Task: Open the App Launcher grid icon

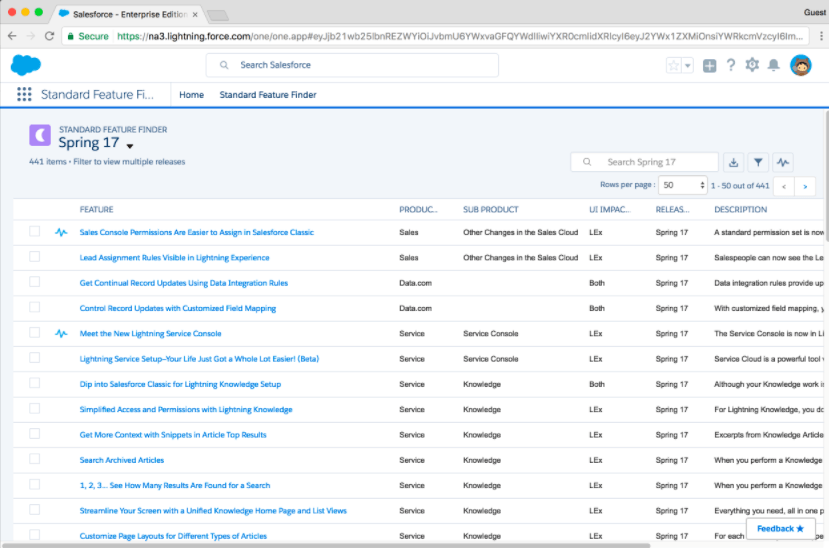Action: 24,94
